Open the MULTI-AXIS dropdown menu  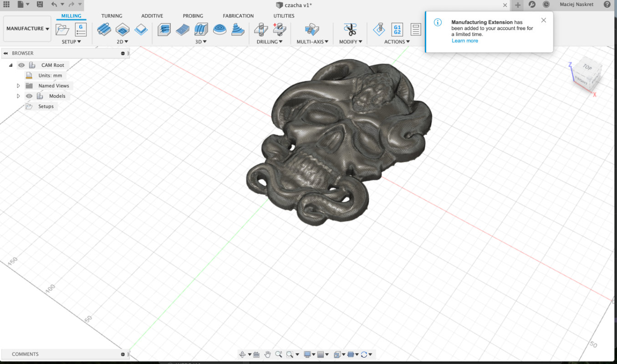pyautogui.click(x=313, y=41)
